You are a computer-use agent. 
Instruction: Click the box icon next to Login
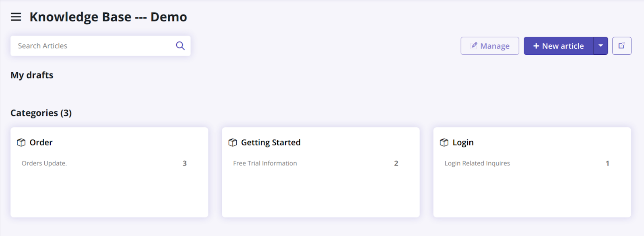click(444, 142)
